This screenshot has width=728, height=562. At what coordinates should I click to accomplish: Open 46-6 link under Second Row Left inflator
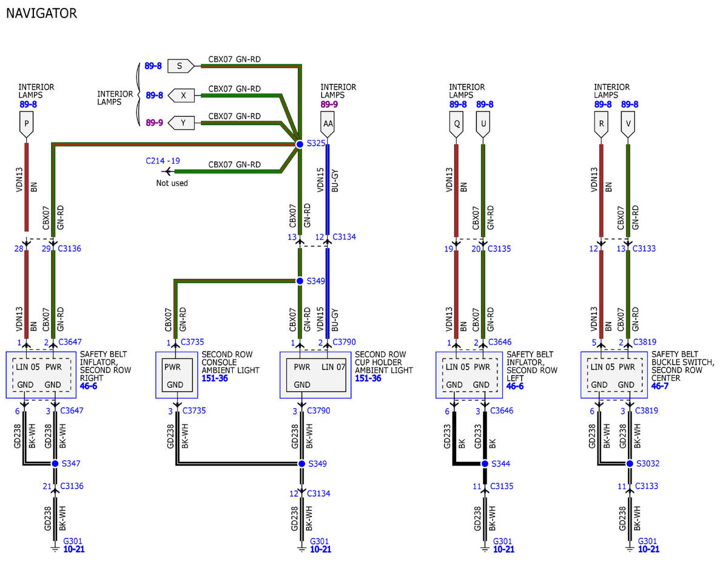(x=515, y=386)
